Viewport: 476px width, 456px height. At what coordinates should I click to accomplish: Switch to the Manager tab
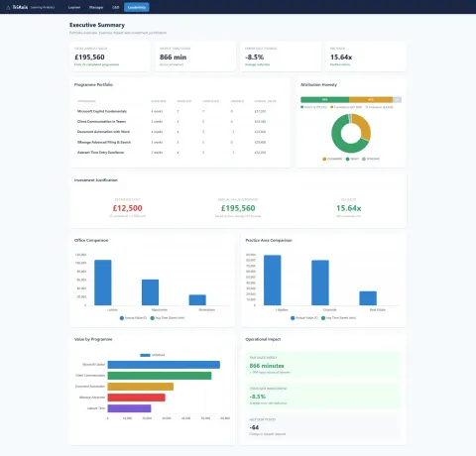coord(96,7)
